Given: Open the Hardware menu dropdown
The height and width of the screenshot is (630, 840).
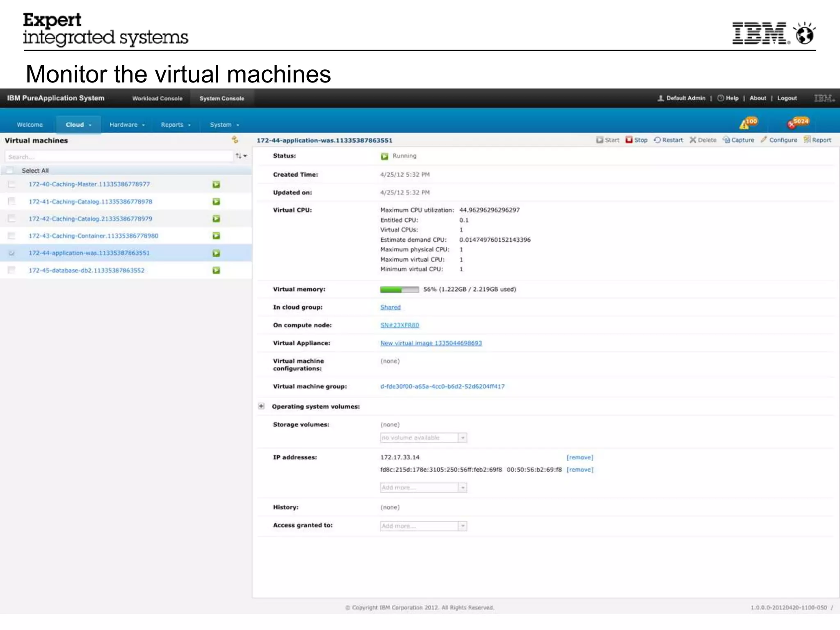Looking at the screenshot, I should pos(127,125).
